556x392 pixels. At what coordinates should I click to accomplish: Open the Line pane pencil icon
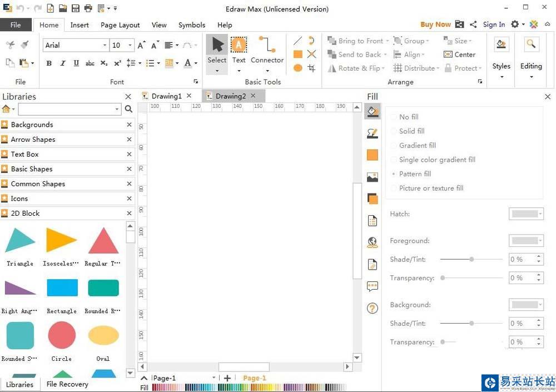(373, 133)
